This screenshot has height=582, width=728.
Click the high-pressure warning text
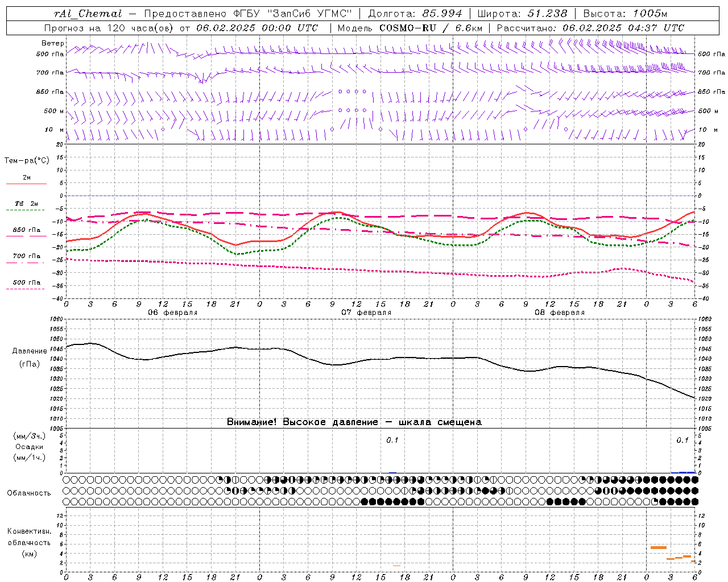[354, 422]
